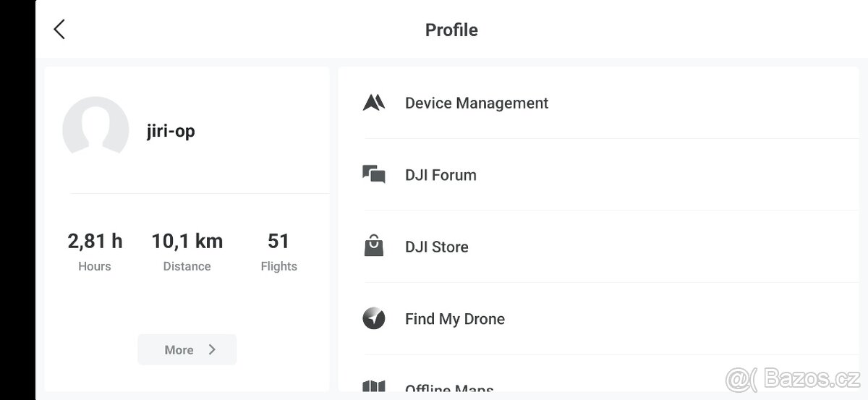Click the DJI Store shopping bag icon
Viewport: 868px width, 400px height.
374,246
